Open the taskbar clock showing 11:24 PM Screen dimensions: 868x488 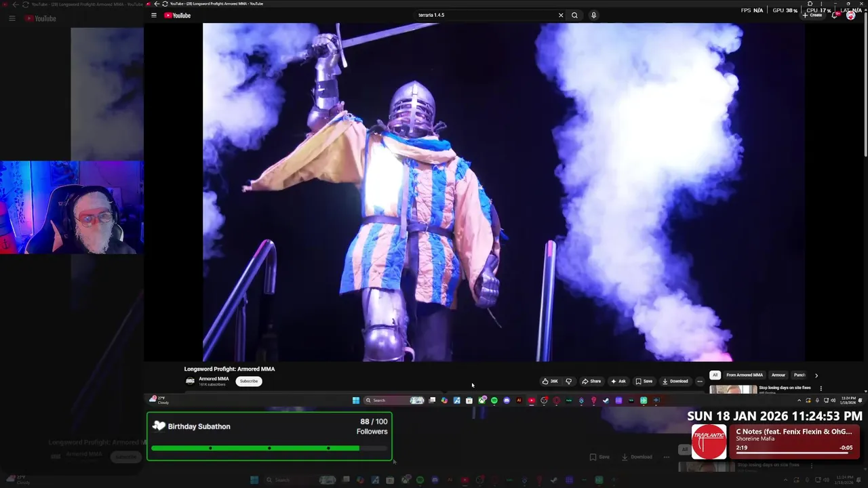pos(848,401)
